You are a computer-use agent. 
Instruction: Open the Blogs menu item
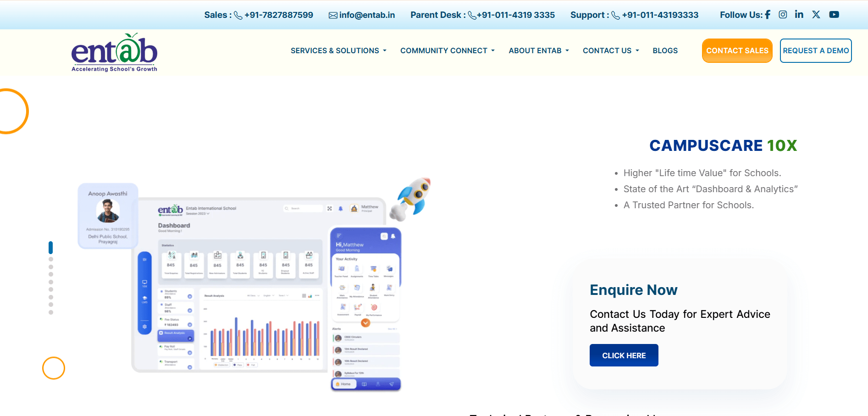[x=665, y=50]
